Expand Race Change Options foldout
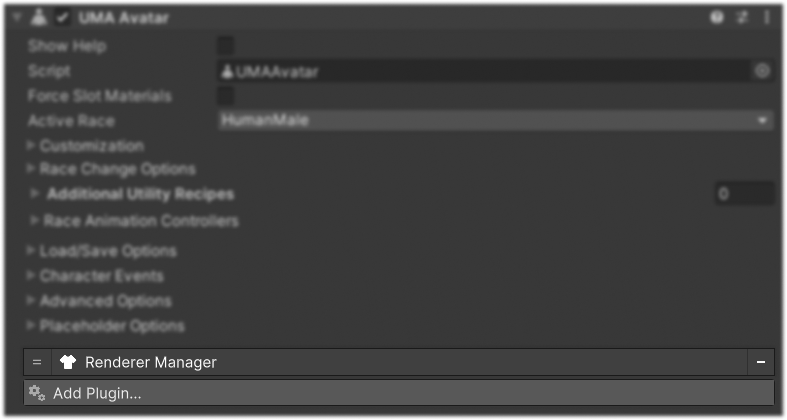The height and width of the screenshot is (420, 787). coord(31,169)
